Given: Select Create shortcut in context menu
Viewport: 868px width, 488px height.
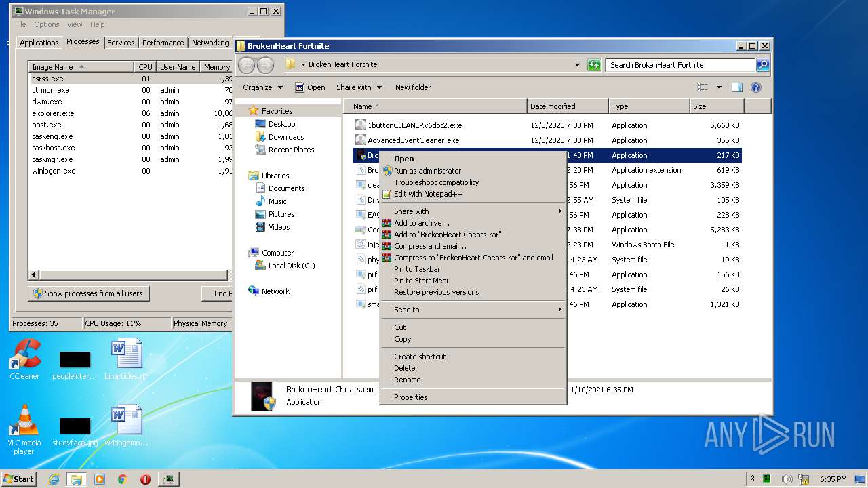Looking at the screenshot, I should coord(473,357).
